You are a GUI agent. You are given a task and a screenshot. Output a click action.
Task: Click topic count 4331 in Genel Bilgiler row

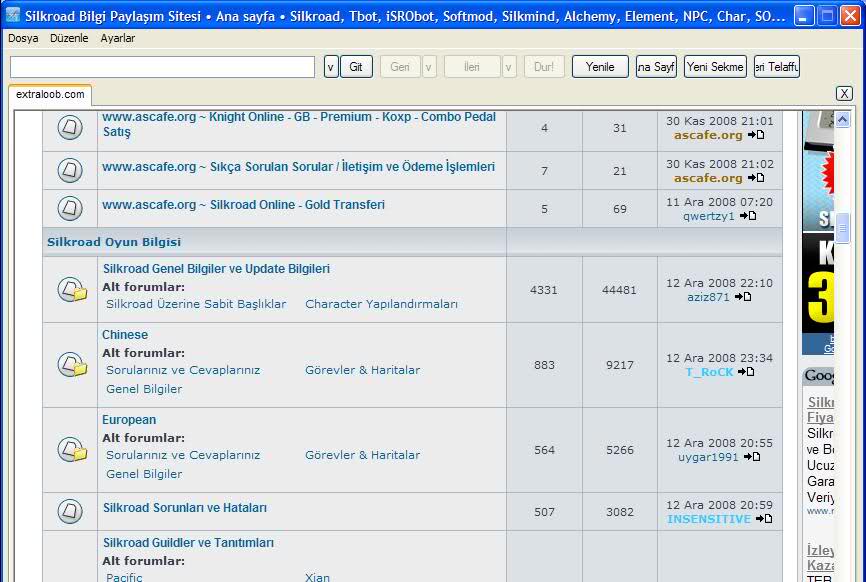pyautogui.click(x=544, y=290)
